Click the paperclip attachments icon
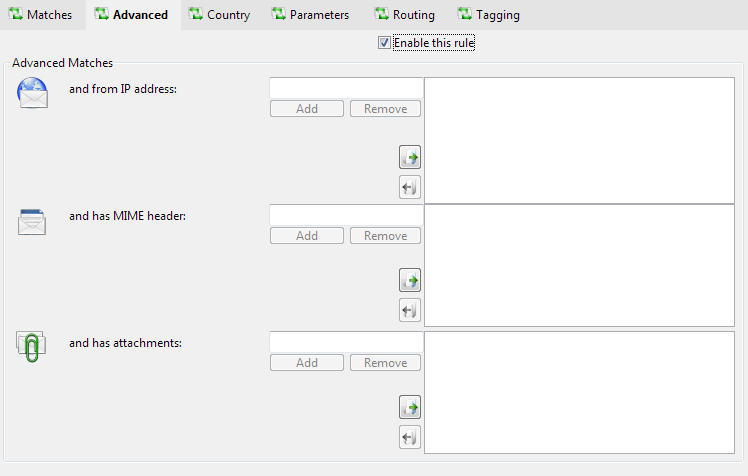 pos(32,346)
